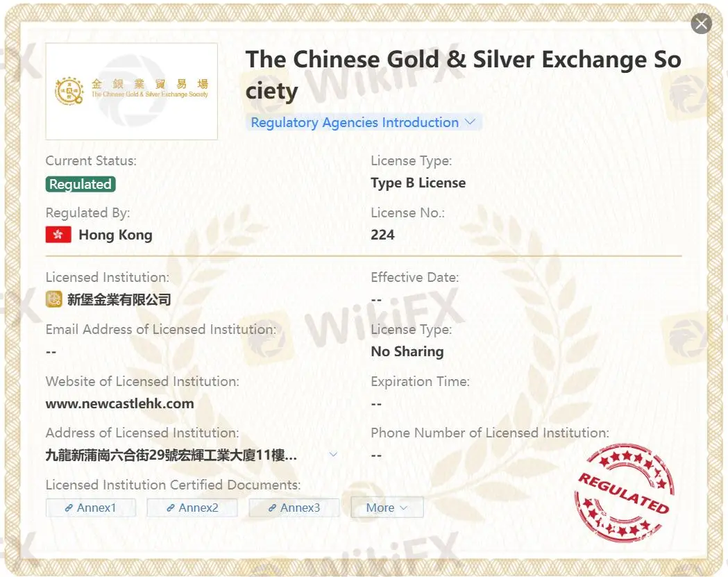Image resolution: width=728 pixels, height=577 pixels.
Task: Expand the full licensed institution address
Action: tap(333, 455)
